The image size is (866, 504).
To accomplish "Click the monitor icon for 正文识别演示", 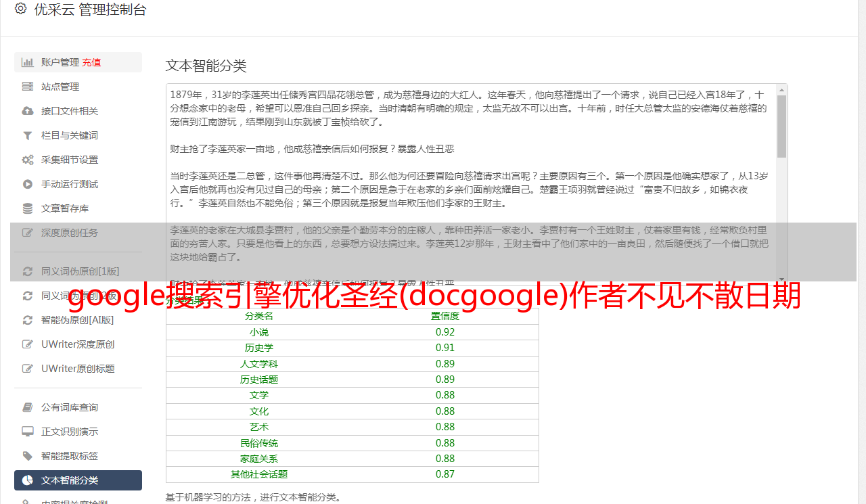I will [x=28, y=432].
